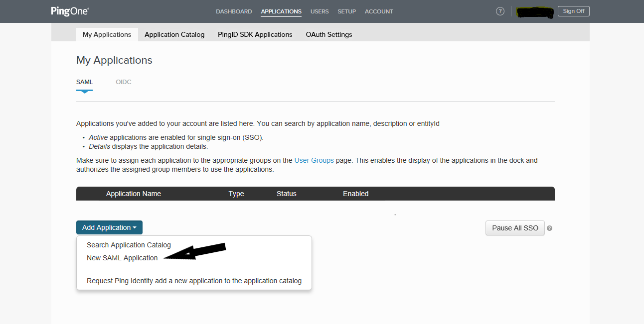Switch to the Application Catalog tab

coord(174,34)
